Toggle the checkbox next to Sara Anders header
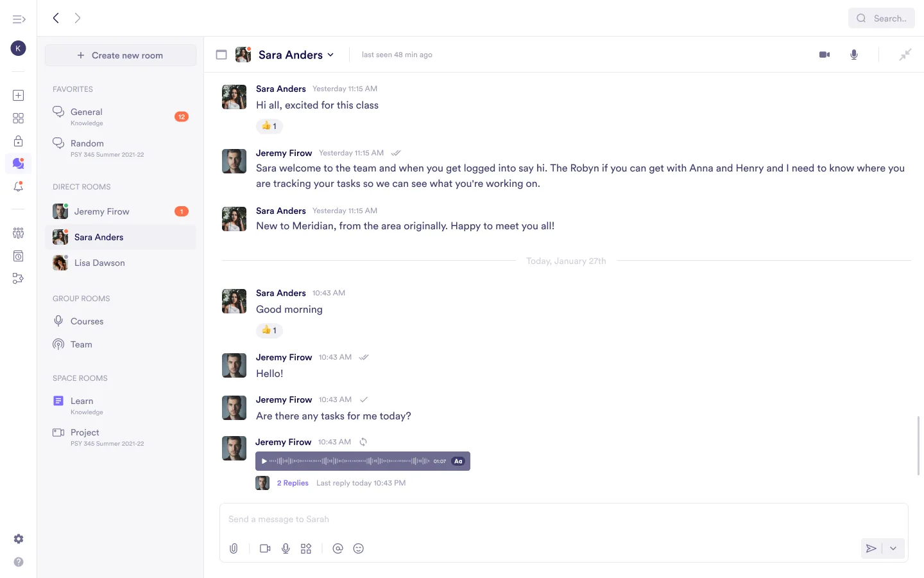 (221, 55)
